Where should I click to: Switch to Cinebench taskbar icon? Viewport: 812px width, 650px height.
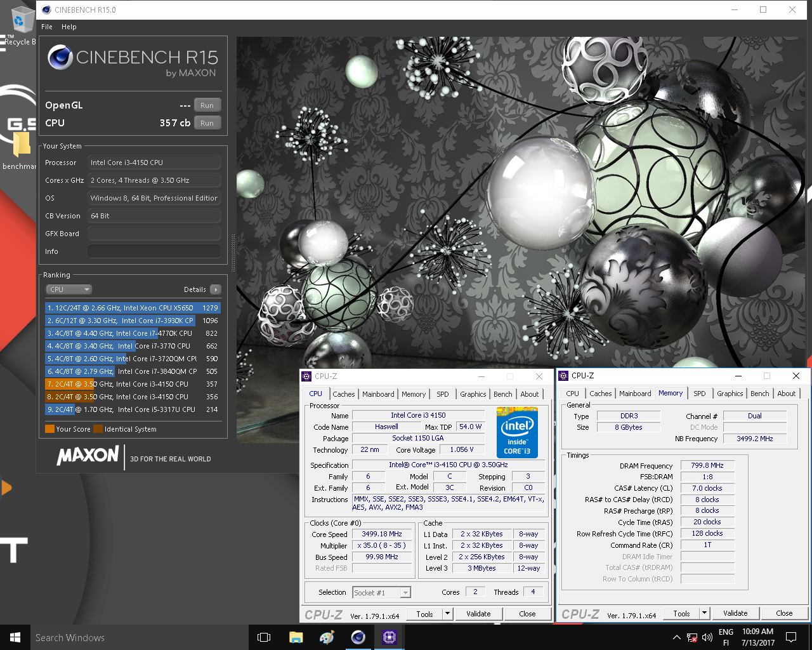(x=358, y=637)
